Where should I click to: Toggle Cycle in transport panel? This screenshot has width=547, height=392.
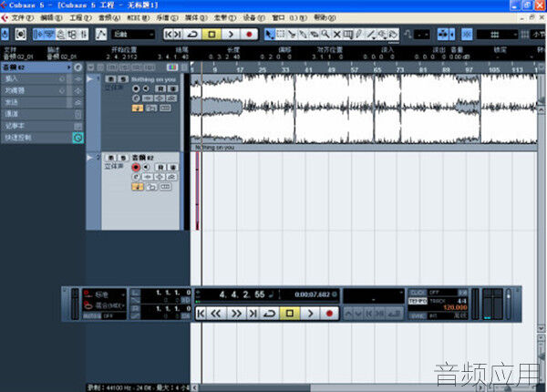[270, 314]
